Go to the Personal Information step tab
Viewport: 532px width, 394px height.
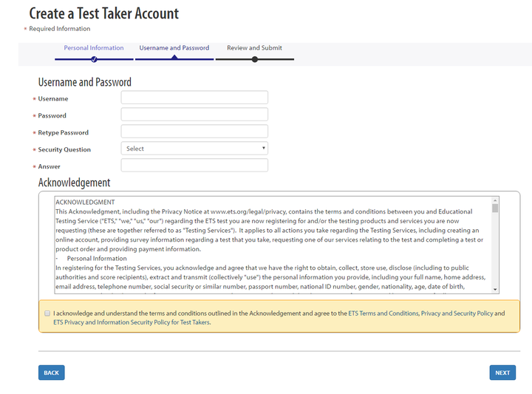94,48
